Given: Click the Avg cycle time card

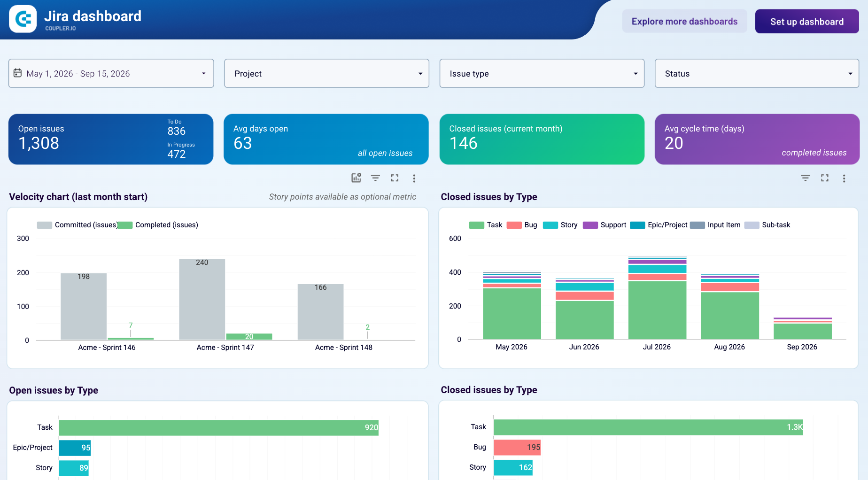Looking at the screenshot, I should click(x=757, y=139).
